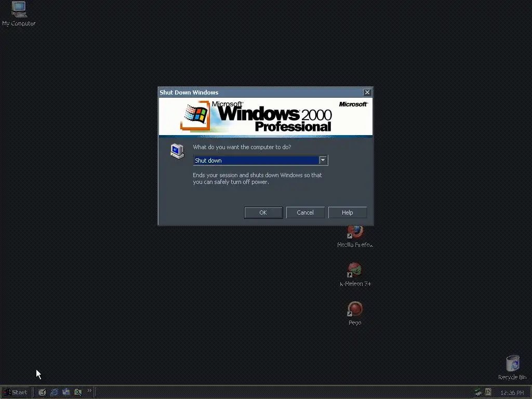This screenshot has width=532, height=399.
Task: Confirm shutdown with the OK button
Action: [263, 212]
